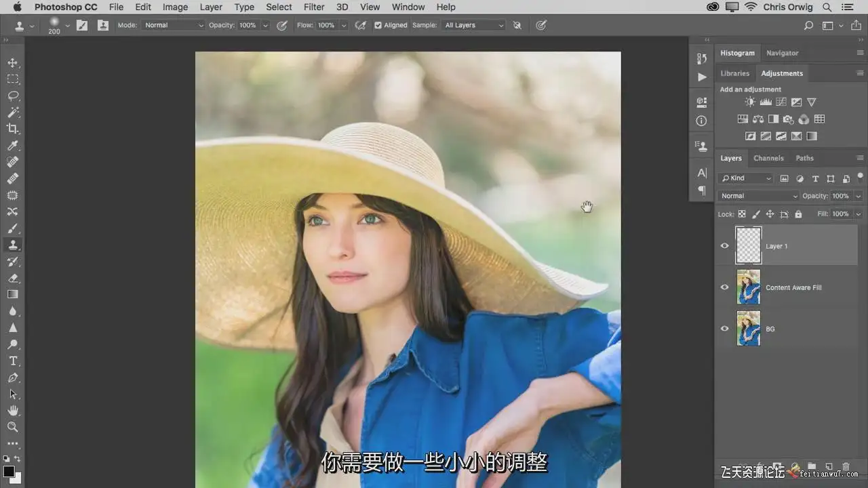Add a Curves adjustment
The image size is (868, 488).
pyautogui.click(x=781, y=102)
